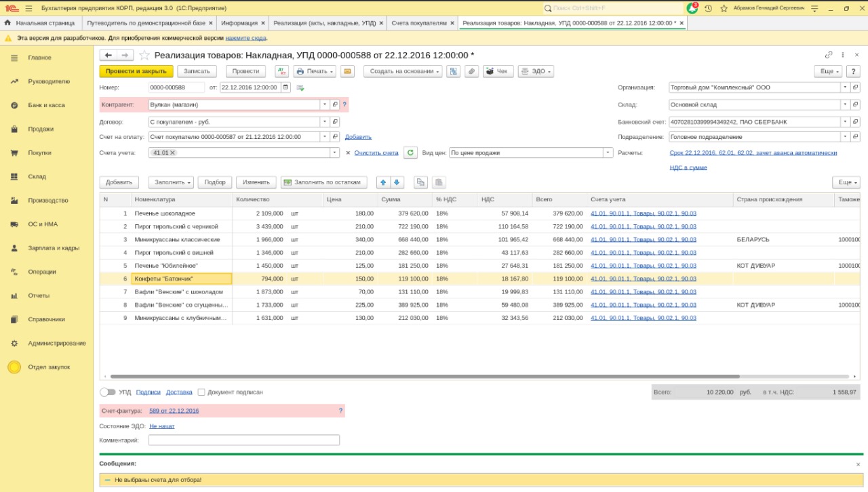The width and height of the screenshot is (868, 492).
Task: Toggle the УПД switch
Action: 107,392
